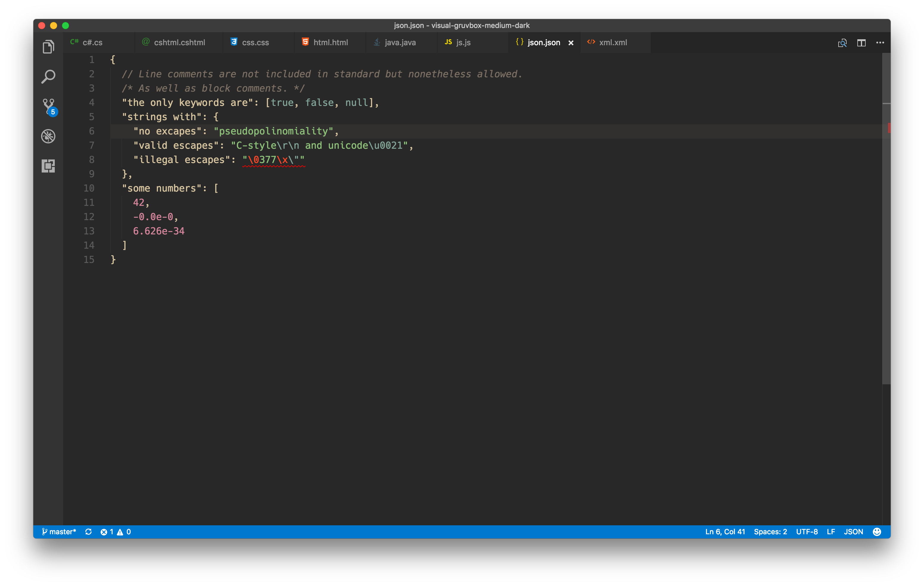Viewport: 924px width, 586px height.
Task: Open the Debug view
Action: [48, 136]
